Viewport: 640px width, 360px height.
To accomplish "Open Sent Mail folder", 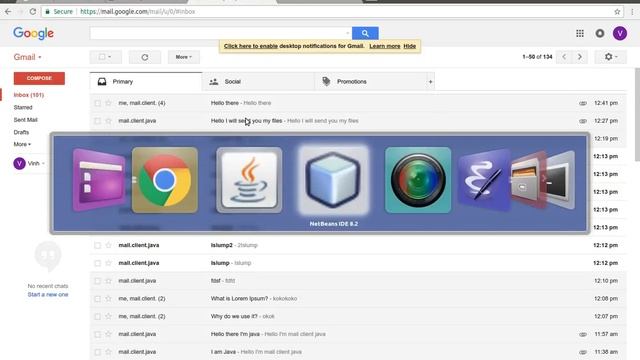I will coord(25,120).
